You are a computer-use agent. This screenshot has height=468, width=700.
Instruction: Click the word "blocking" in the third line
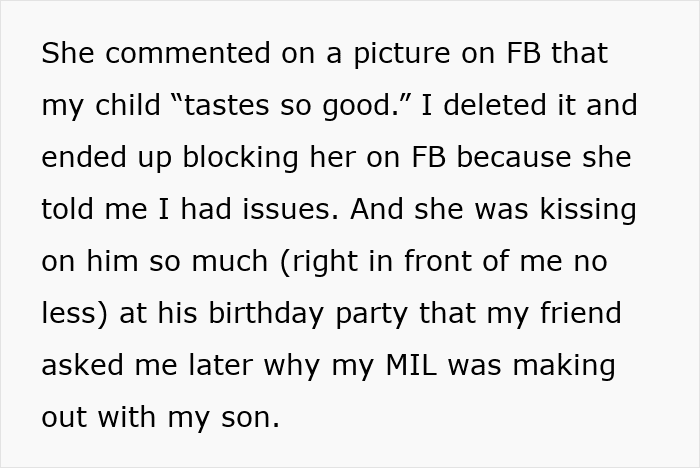tap(241, 157)
